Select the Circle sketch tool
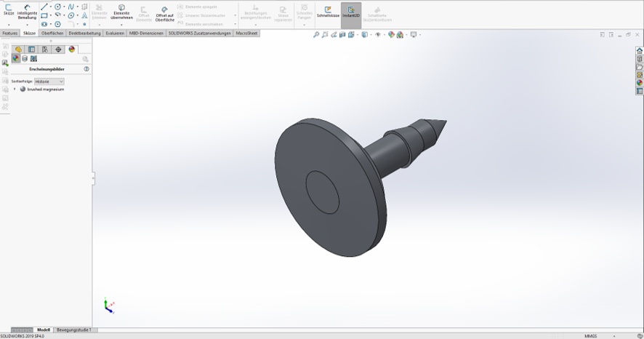 pos(58,7)
